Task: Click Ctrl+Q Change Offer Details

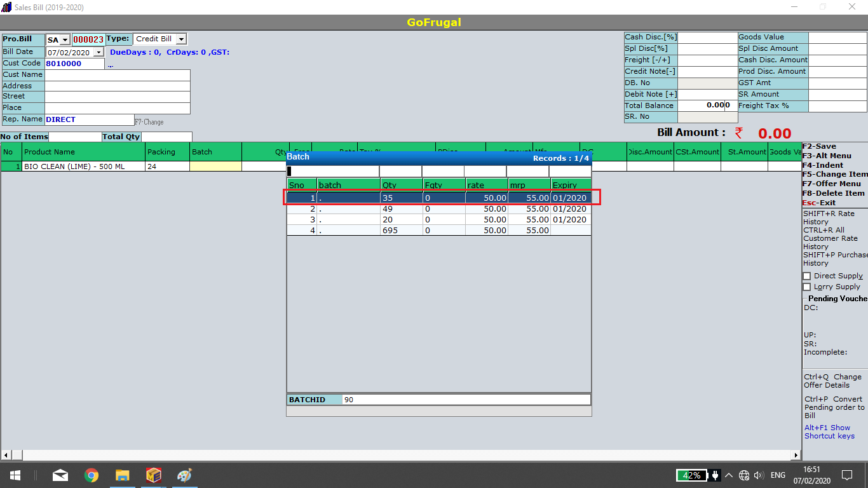Action: tap(832, 381)
